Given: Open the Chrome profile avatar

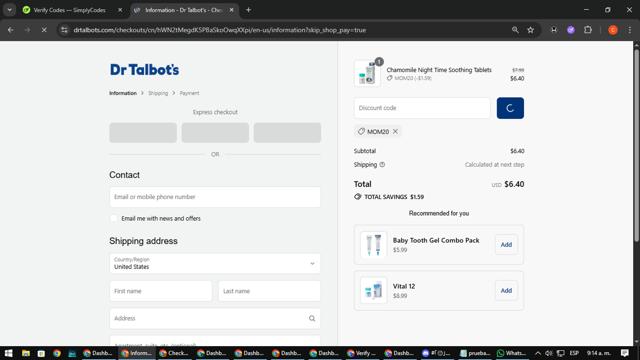Looking at the screenshot, I should (x=613, y=30).
